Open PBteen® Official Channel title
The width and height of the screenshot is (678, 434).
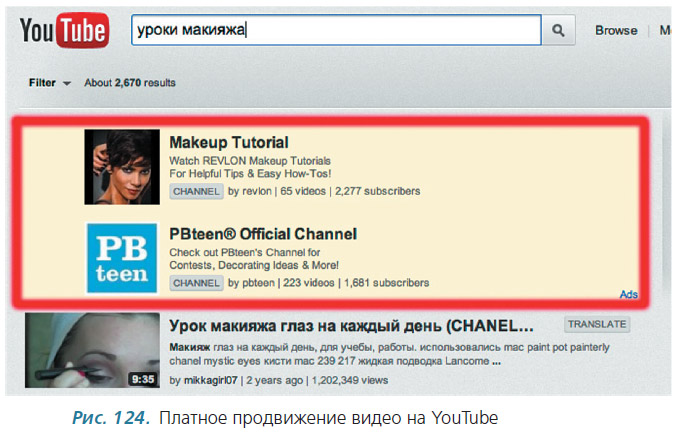tap(263, 234)
